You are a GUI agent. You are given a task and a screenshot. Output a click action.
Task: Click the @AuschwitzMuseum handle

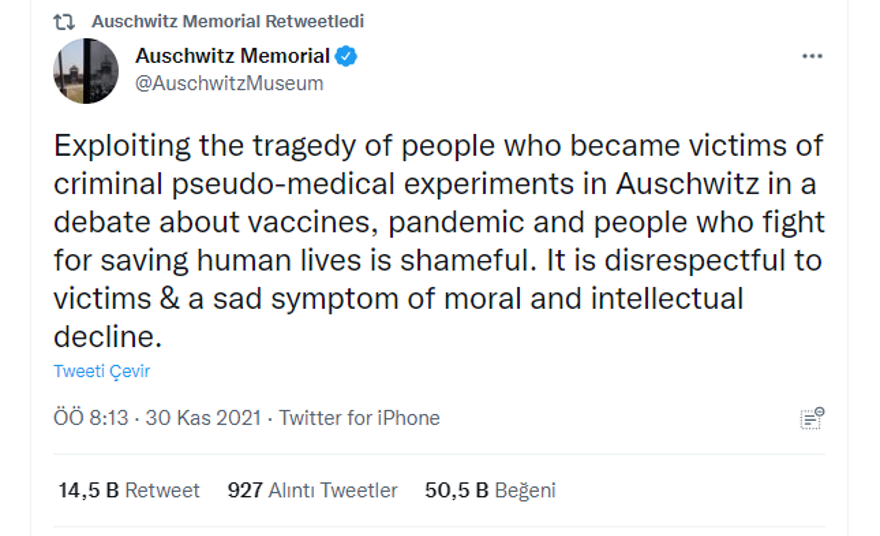coord(229,84)
